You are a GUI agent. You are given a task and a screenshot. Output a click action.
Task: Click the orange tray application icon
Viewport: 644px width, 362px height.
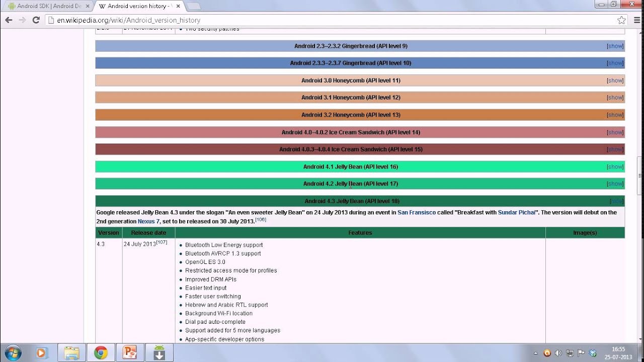[547, 353]
